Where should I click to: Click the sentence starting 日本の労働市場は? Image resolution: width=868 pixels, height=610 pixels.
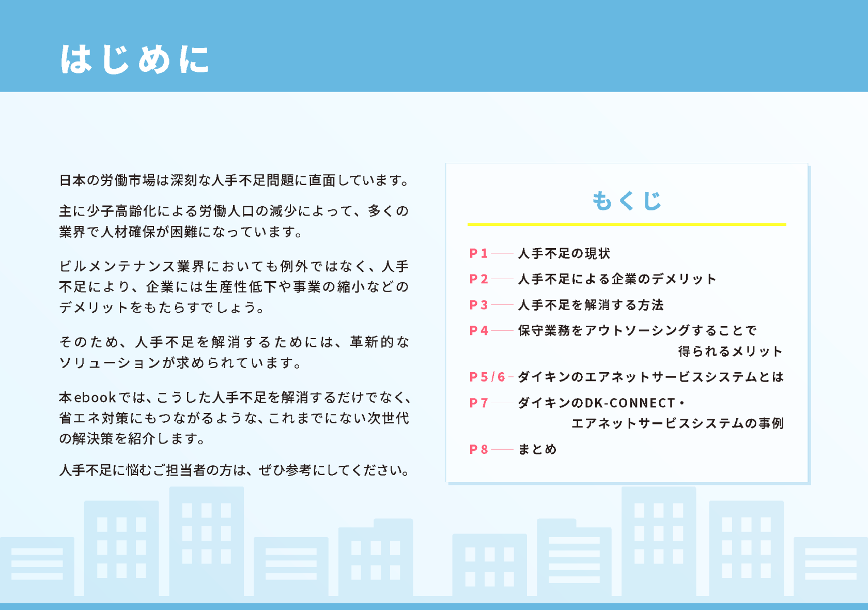click(x=235, y=180)
